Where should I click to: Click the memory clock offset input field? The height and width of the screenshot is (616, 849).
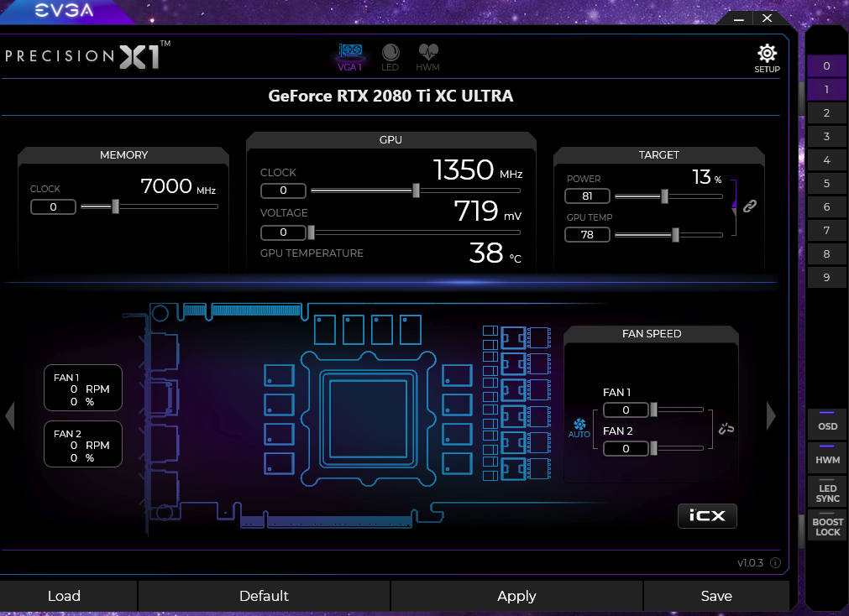coord(53,206)
